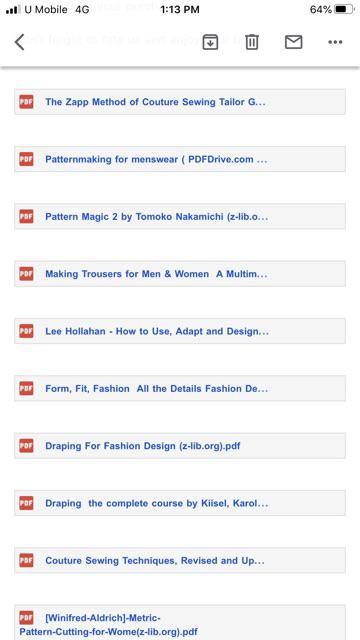
Task: Archive this email using the archive icon
Action: point(210,42)
